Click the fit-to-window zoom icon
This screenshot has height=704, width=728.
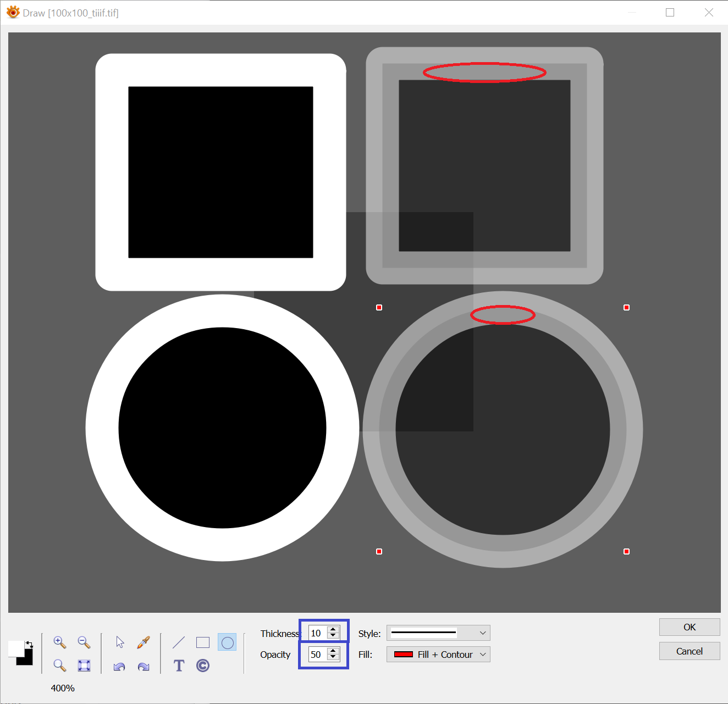coord(84,666)
